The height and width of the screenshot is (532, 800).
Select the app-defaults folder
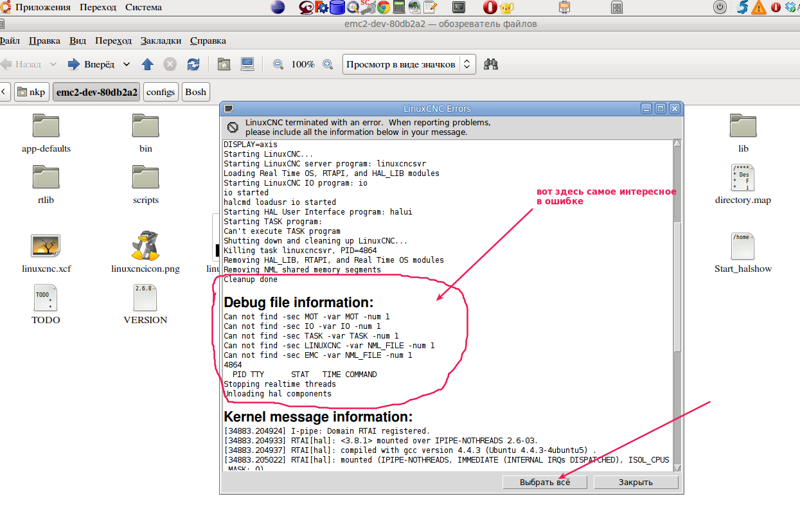click(x=46, y=133)
